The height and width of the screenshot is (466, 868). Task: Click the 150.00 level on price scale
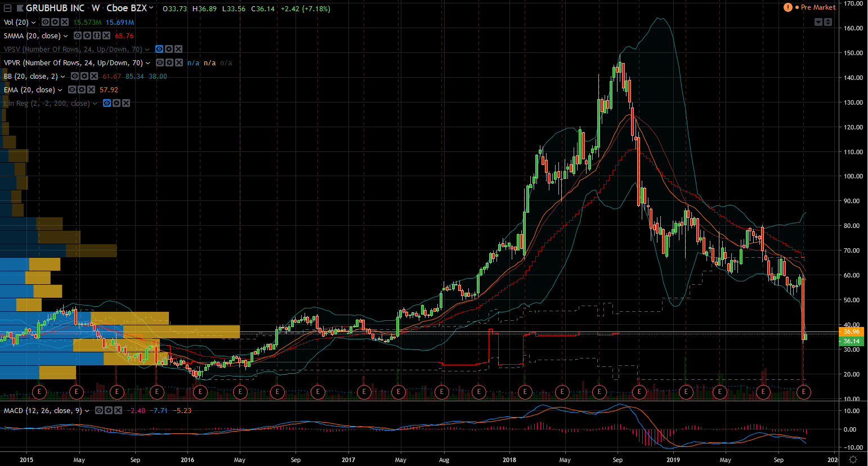click(853, 53)
